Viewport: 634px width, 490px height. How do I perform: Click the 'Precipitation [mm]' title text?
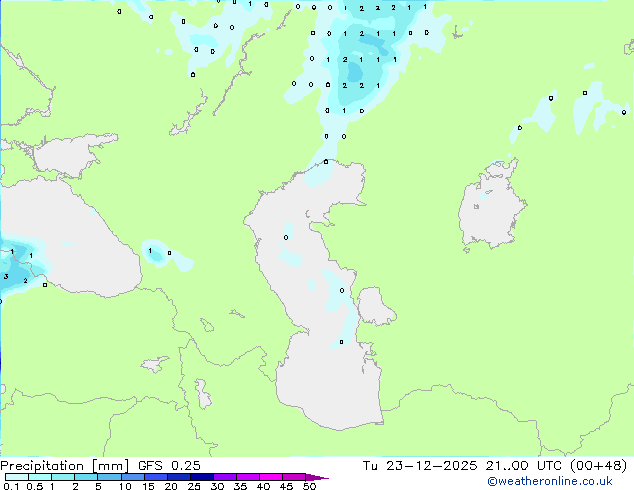(x=64, y=466)
